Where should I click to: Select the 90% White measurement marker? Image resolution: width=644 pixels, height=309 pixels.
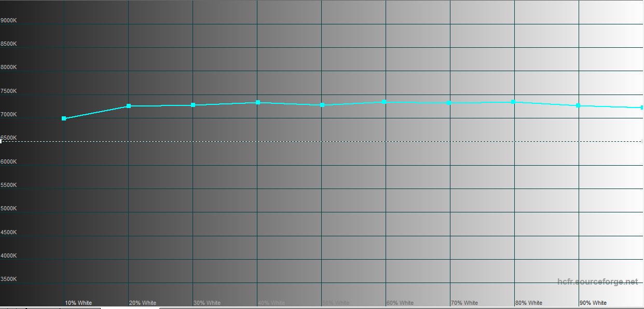578,105
